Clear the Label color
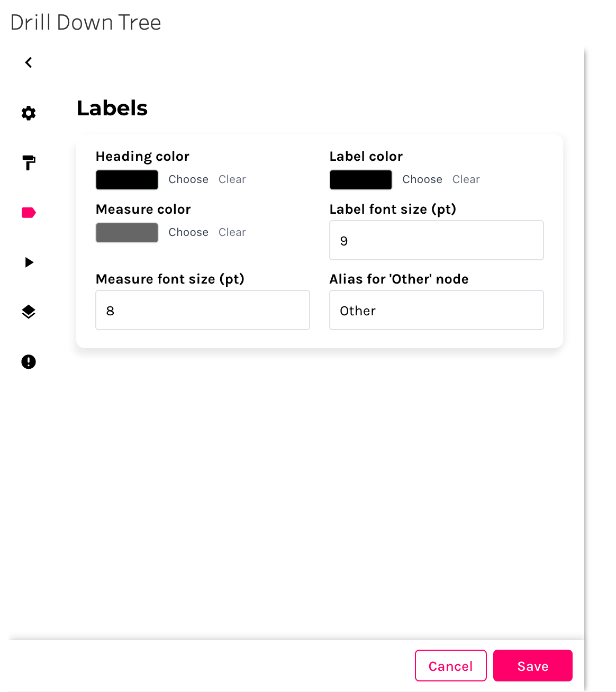The height and width of the screenshot is (692, 616). pyautogui.click(x=466, y=179)
